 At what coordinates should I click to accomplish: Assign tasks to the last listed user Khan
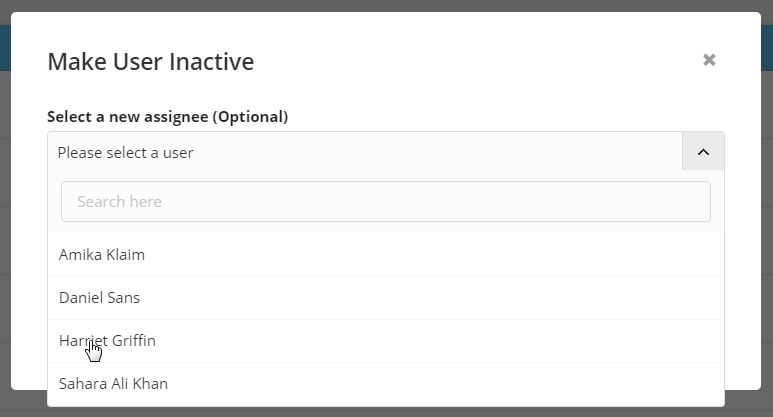coord(386,383)
